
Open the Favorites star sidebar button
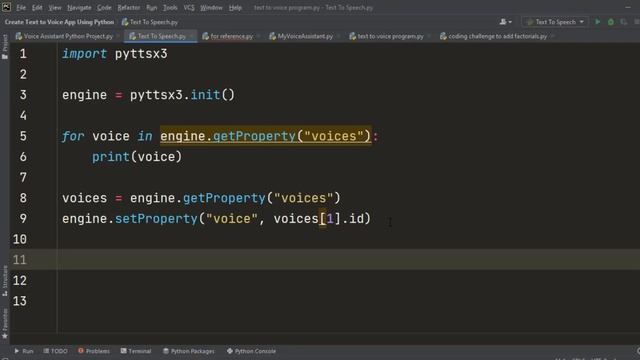(5, 323)
